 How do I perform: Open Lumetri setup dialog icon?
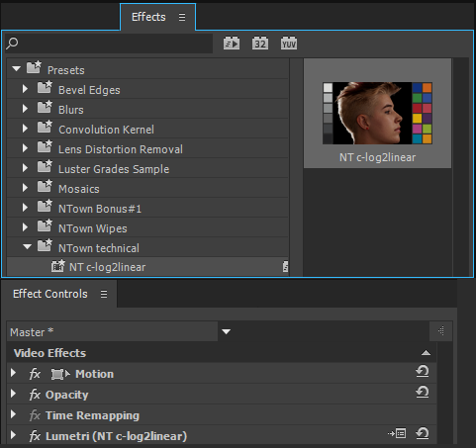point(397,433)
